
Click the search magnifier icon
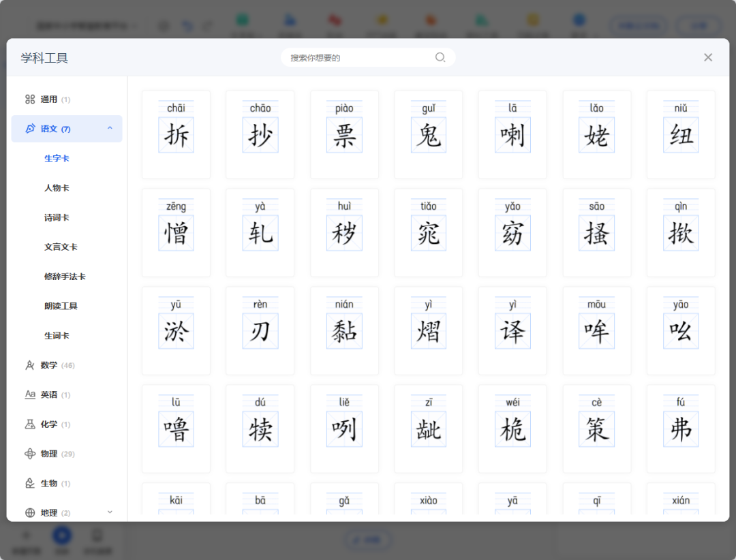(x=440, y=57)
